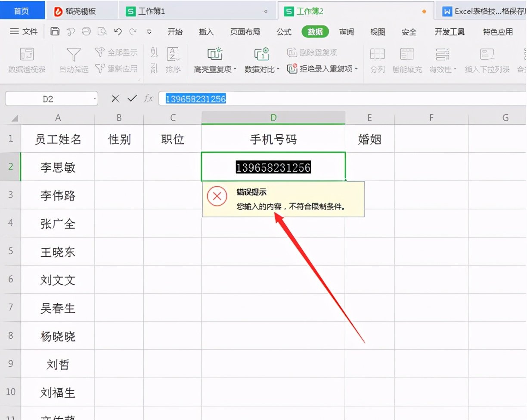Click the Print icon in quick toolbar
This screenshot has height=420, width=527.
pos(86,31)
